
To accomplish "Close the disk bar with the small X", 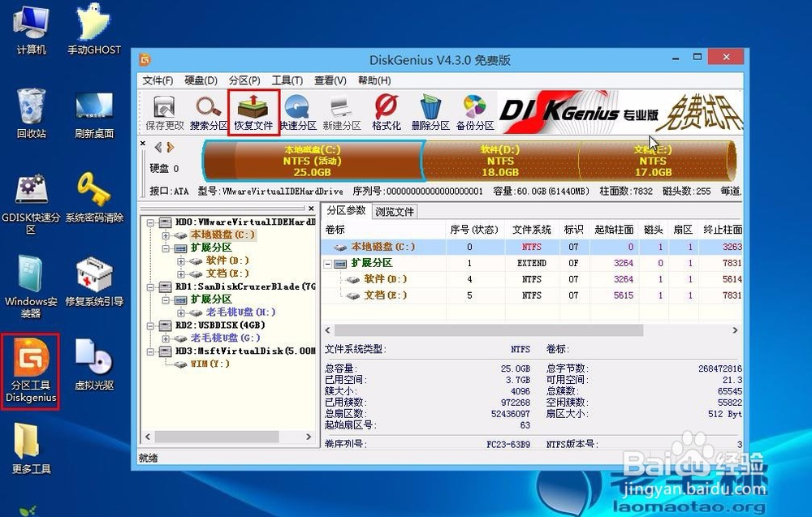I will 143,143.
